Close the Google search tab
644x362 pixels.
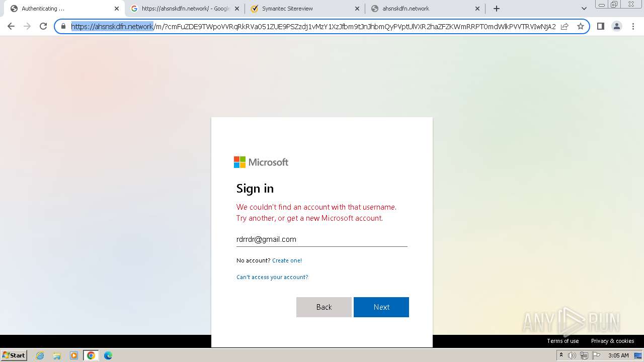click(x=237, y=9)
